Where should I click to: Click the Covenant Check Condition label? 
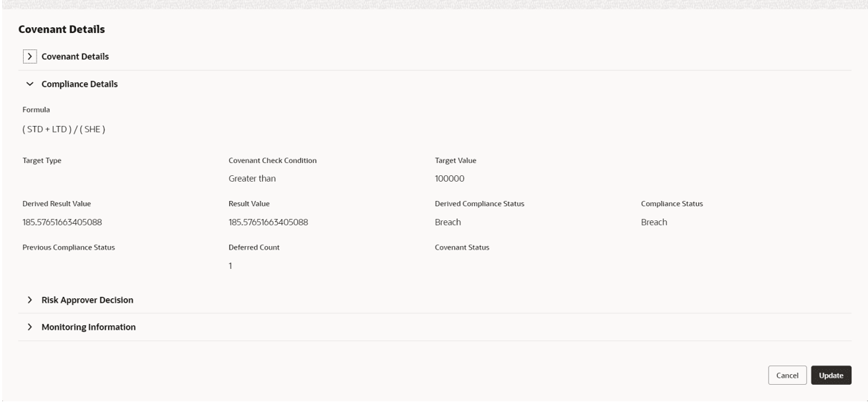pos(273,160)
